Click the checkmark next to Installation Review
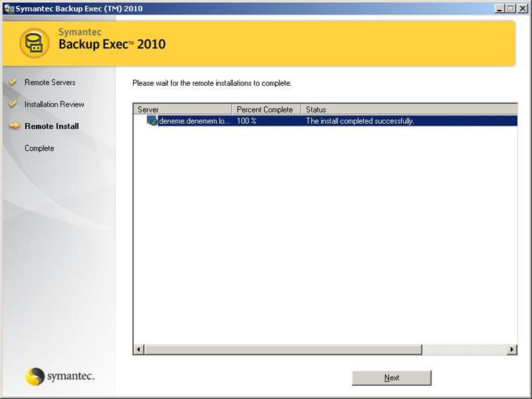532x399 pixels. coord(13,103)
